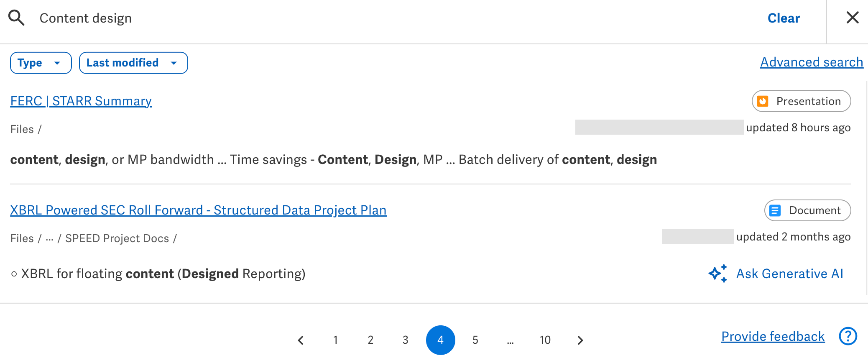Go back to results page 1
Viewport: 868px width, 363px height.
pyautogui.click(x=335, y=340)
